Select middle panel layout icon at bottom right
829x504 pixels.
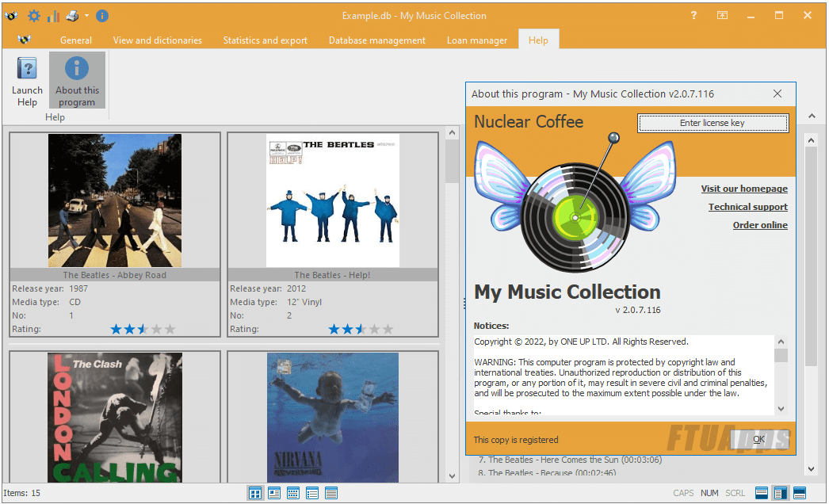781,494
